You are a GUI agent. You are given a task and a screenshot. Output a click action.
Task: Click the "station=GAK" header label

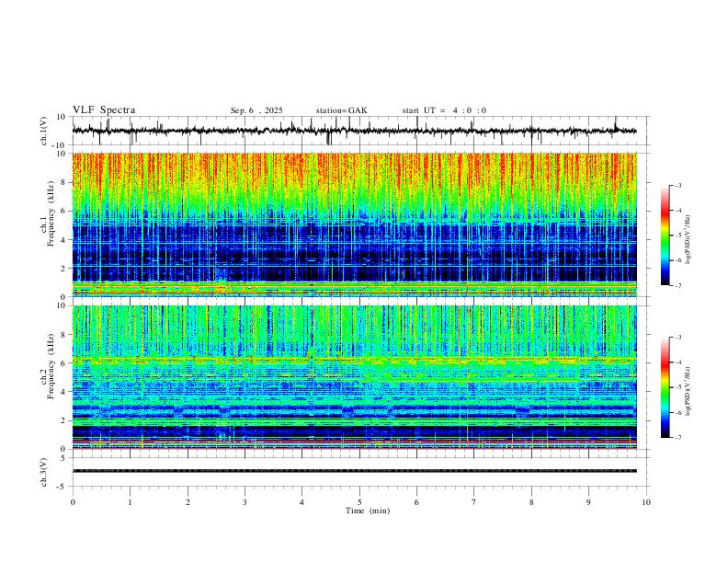coord(341,110)
